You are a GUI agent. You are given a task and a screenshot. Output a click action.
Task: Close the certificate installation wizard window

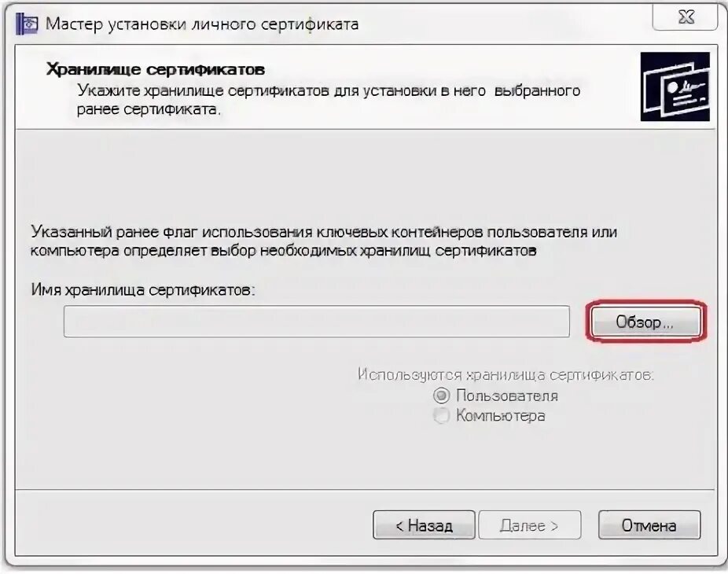(x=686, y=17)
